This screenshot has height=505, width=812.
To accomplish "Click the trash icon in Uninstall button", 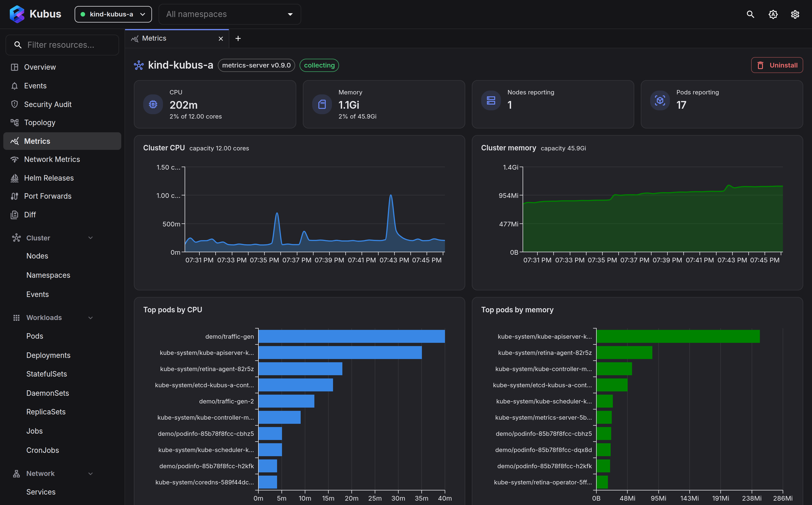I will [760, 65].
